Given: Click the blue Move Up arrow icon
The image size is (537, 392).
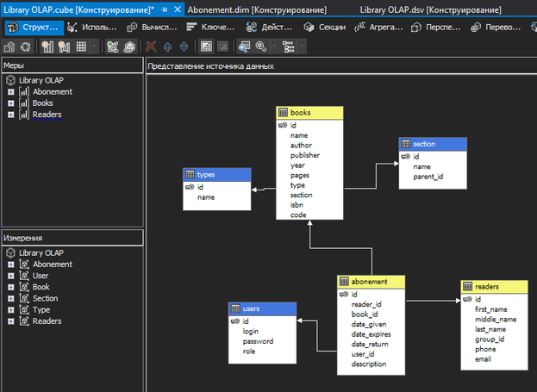Looking at the screenshot, I should 167,46.
